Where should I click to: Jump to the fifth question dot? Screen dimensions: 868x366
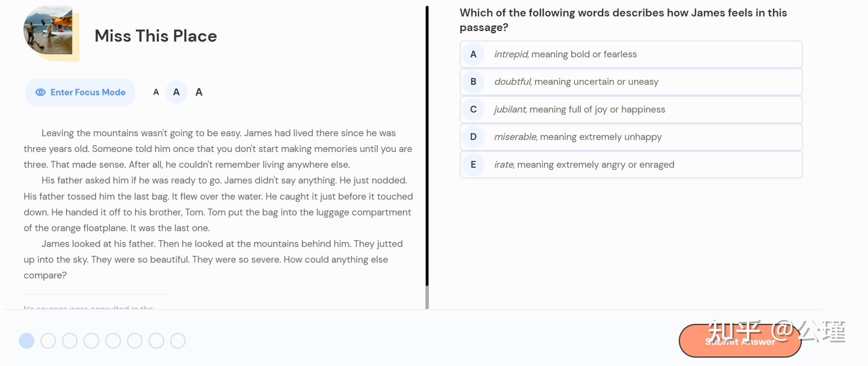click(113, 341)
